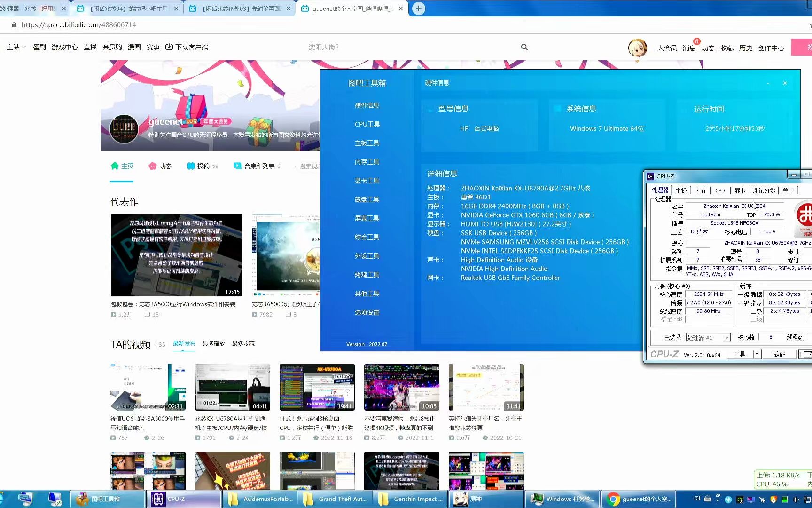Open video thumbnail with duration 10:05
This screenshot has width=812, height=508.
coord(402,387)
